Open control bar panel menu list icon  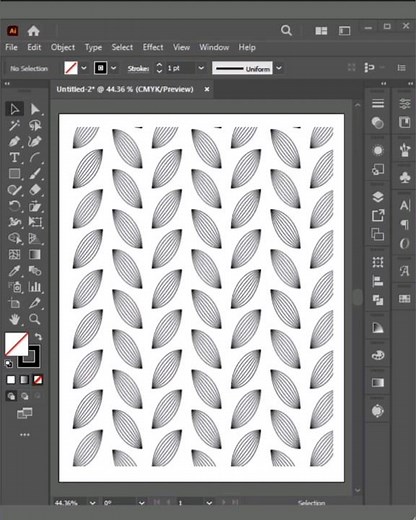coord(402,68)
